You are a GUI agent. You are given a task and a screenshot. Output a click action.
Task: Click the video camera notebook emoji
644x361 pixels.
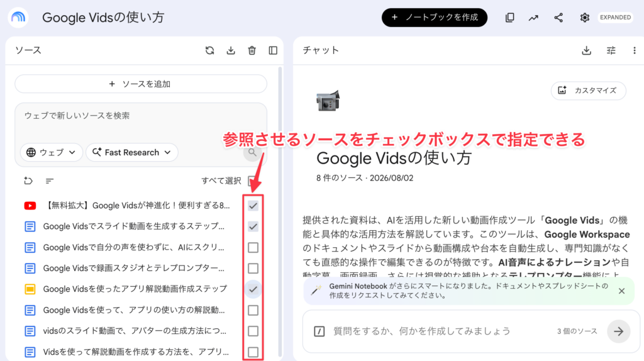click(328, 100)
